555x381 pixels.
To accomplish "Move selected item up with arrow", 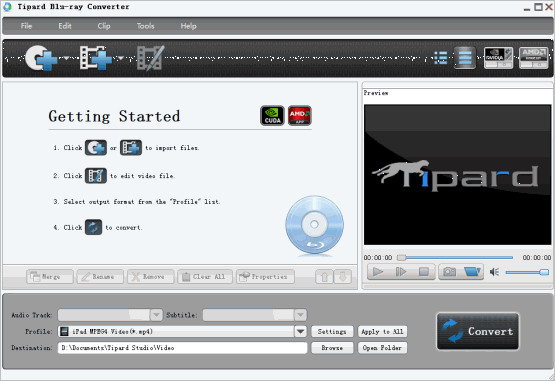I will click(x=325, y=277).
